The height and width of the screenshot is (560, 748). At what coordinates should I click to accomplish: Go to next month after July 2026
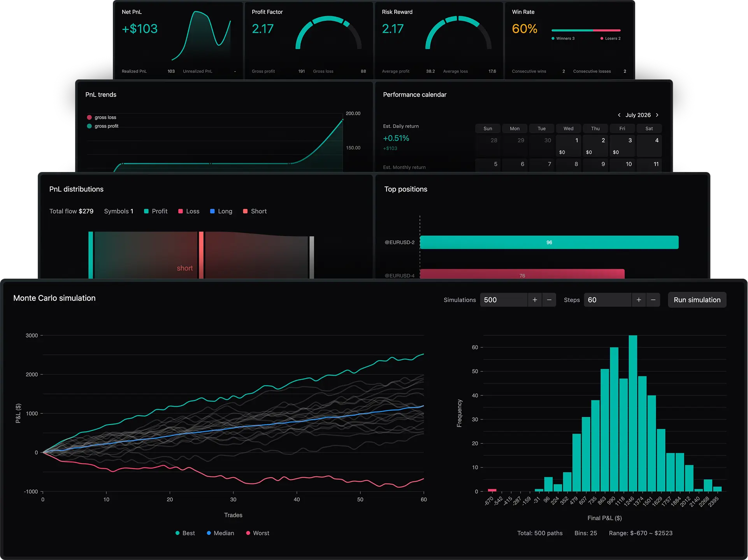(657, 115)
